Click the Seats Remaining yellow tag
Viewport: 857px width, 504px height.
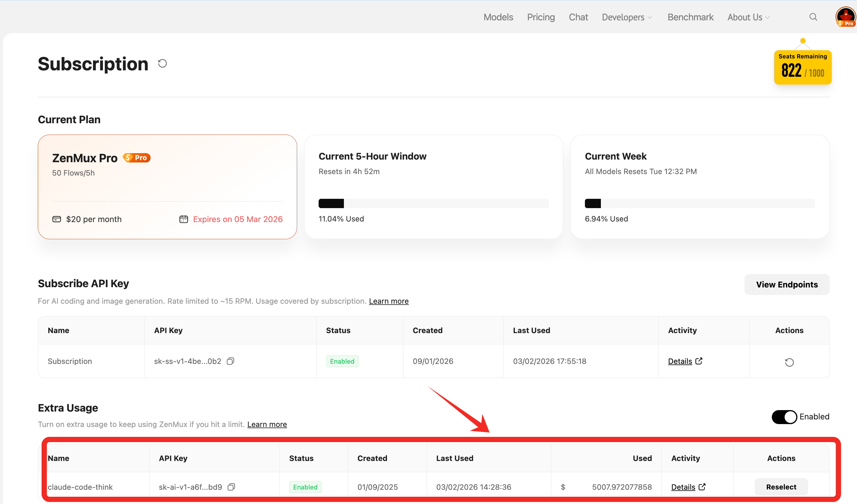click(802, 67)
